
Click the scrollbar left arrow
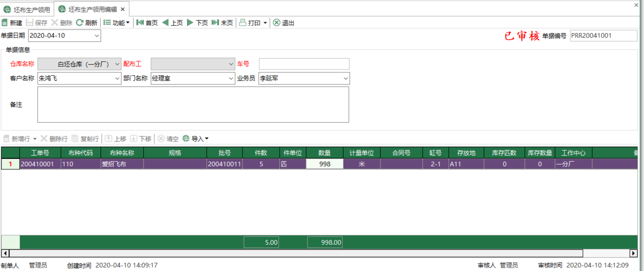click(5, 253)
